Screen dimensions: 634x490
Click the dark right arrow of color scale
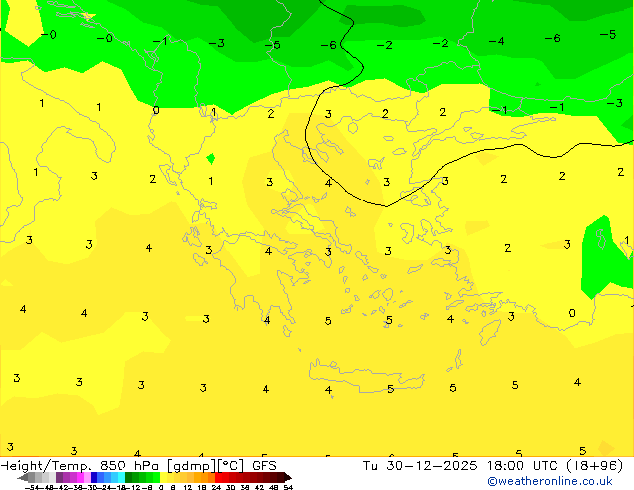click(287, 478)
